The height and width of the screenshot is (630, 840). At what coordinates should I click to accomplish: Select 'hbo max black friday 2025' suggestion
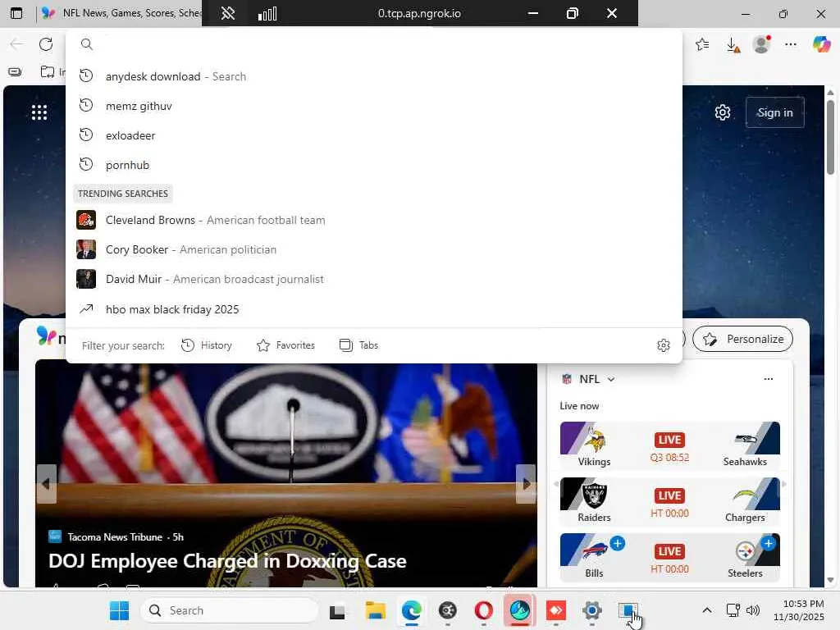coord(374,309)
